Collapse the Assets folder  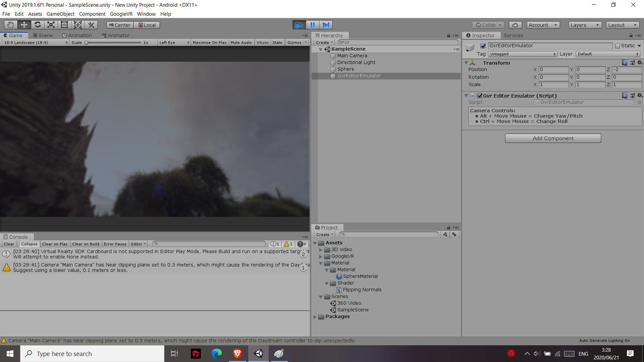pyautogui.click(x=315, y=243)
